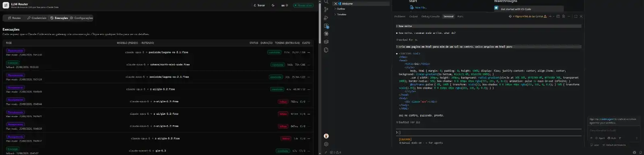The image size is (644, 155).
Task: Select the Terminal panel tab
Action: point(448,17)
